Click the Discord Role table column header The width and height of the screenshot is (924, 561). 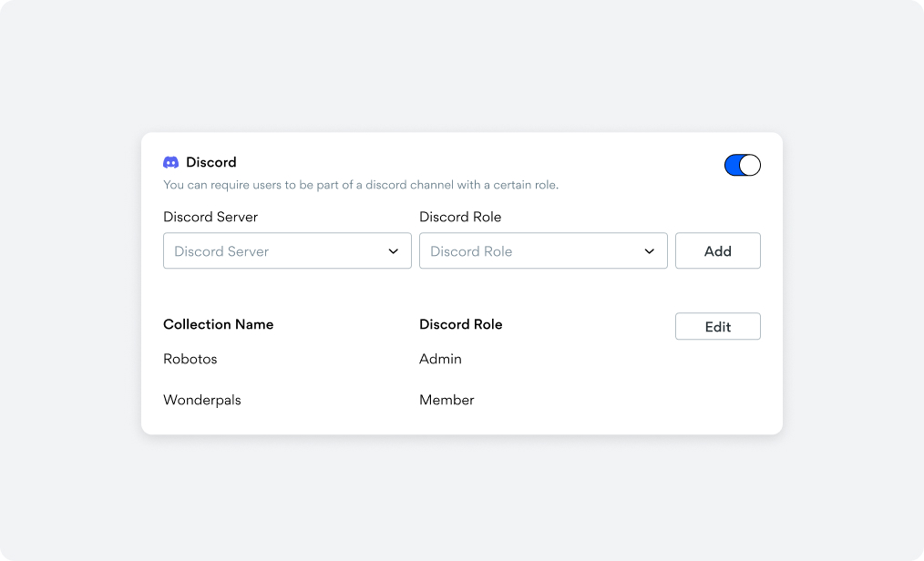pos(460,324)
